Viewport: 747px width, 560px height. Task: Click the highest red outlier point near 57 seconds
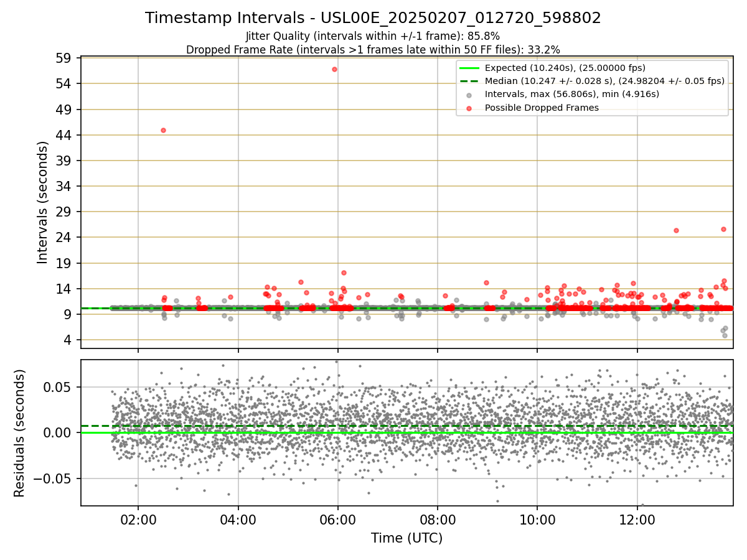(334, 69)
